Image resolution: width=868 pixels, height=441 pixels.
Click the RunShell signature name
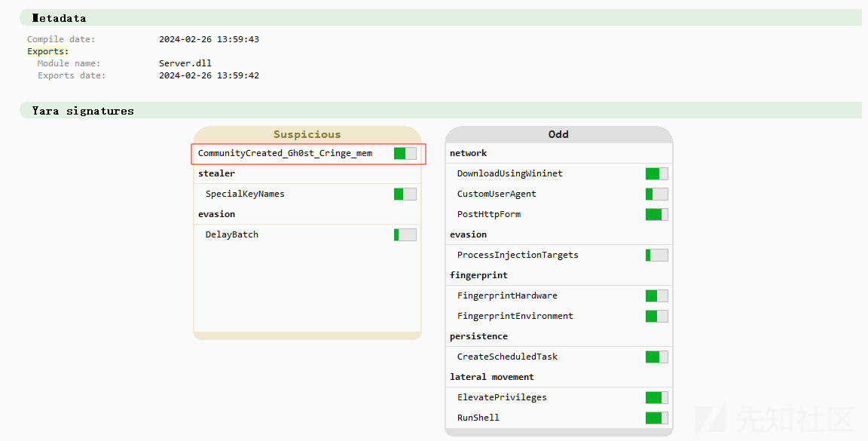(x=478, y=418)
